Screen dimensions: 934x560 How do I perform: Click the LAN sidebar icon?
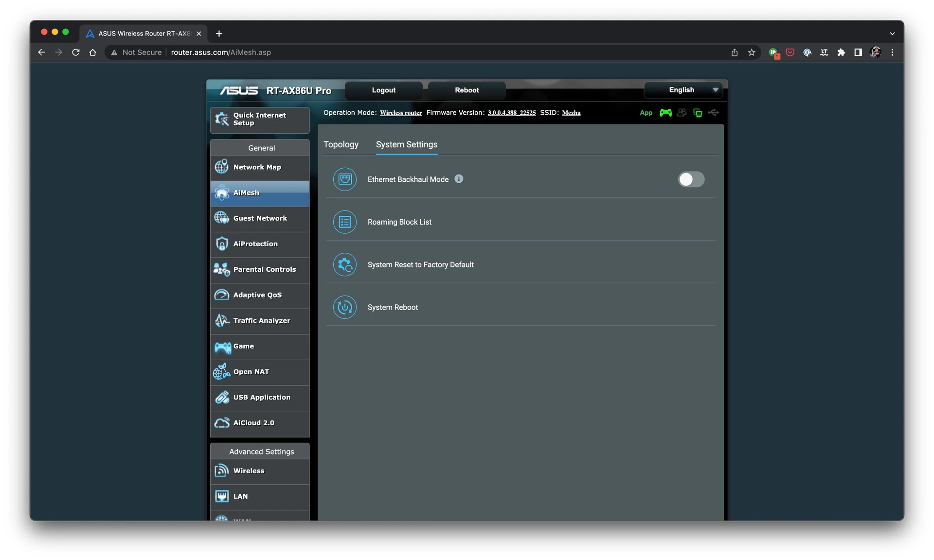point(222,496)
